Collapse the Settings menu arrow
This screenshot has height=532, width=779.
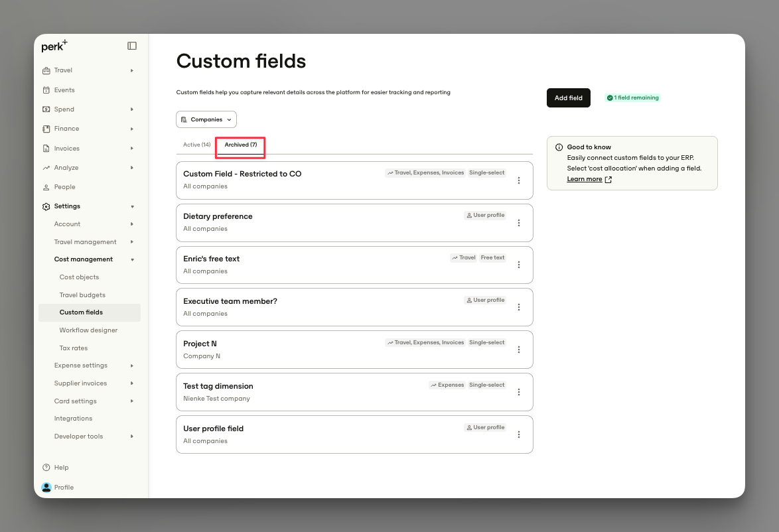pyautogui.click(x=132, y=207)
